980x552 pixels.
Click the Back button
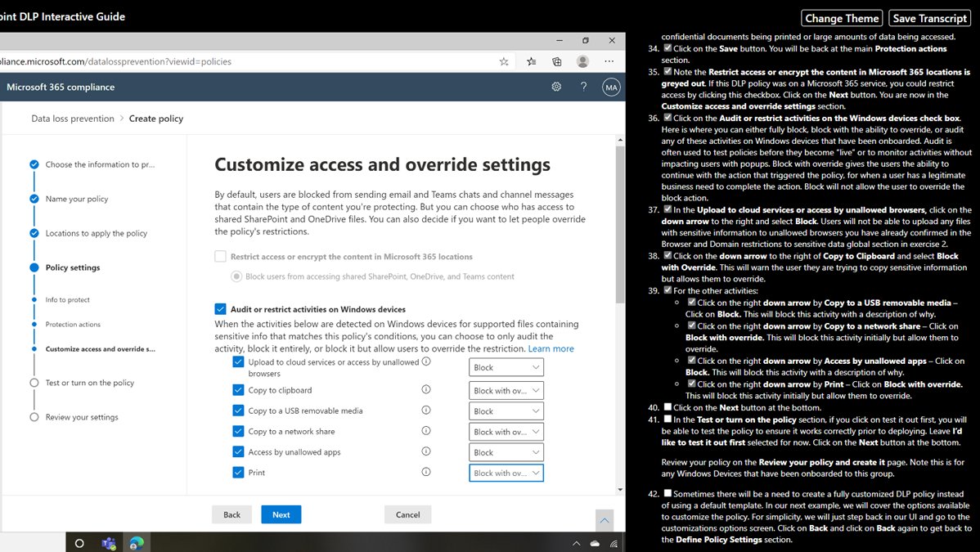[232, 514]
